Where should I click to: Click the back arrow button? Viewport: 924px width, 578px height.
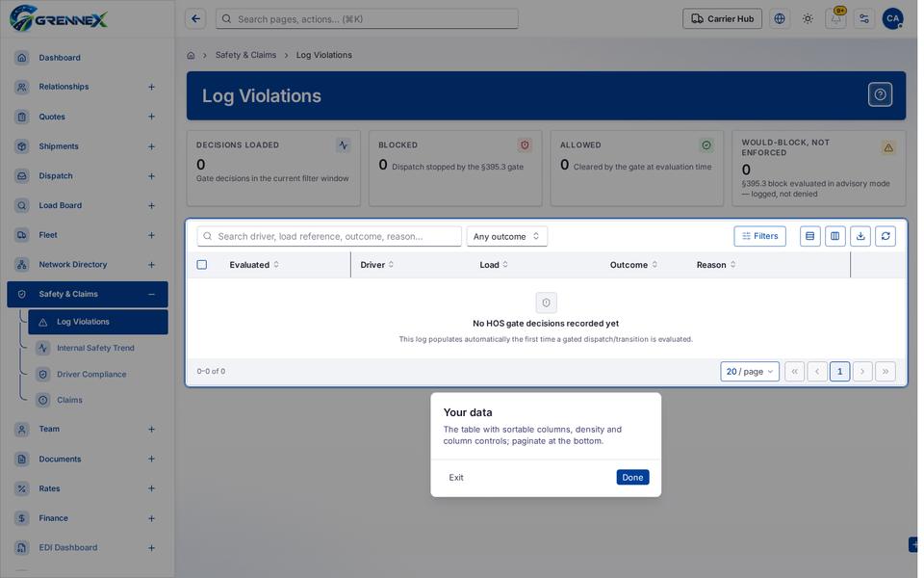(x=195, y=19)
